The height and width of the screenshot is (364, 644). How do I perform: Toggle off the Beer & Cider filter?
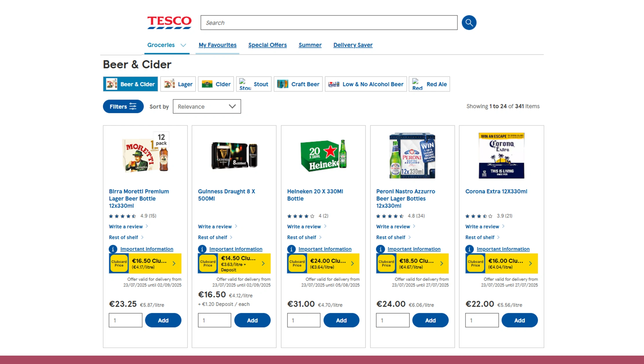tap(130, 84)
